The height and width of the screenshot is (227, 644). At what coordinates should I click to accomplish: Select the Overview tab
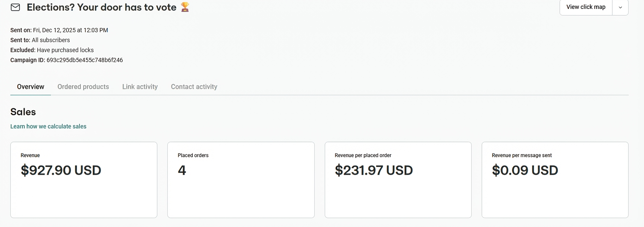pos(30,87)
